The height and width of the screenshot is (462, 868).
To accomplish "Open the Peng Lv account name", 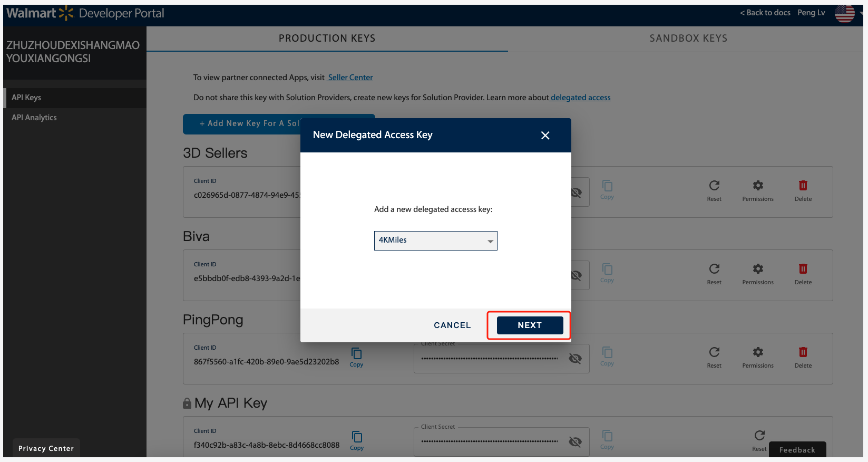I will pyautogui.click(x=811, y=13).
